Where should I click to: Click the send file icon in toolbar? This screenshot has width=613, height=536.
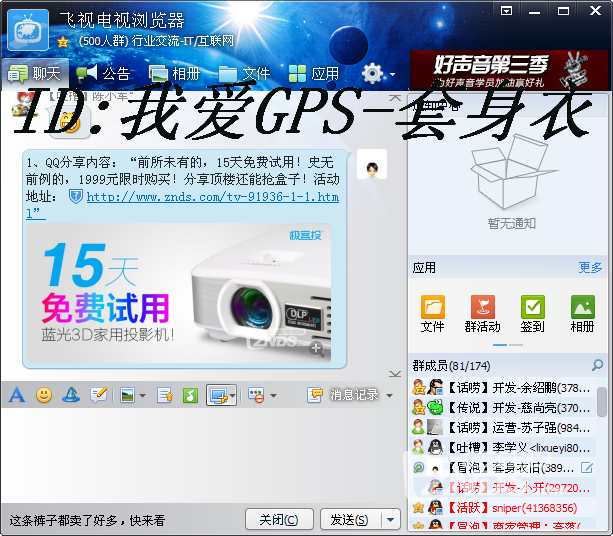tap(164, 395)
